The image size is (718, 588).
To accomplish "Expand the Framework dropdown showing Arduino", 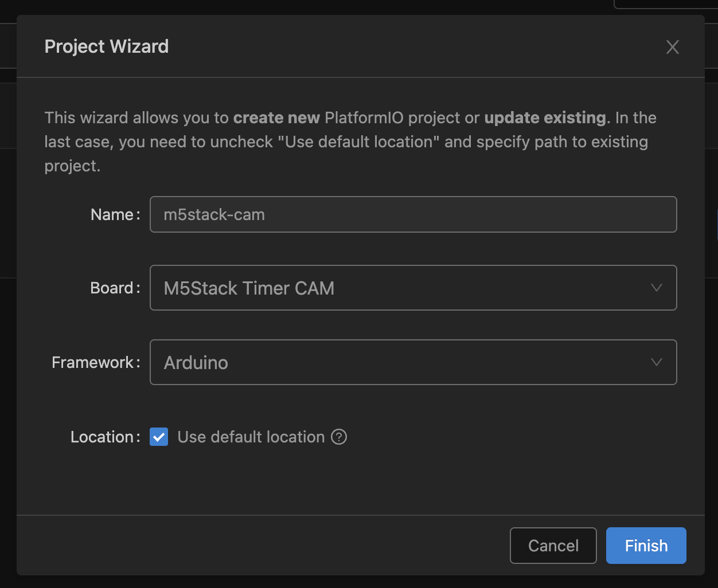I will pyautogui.click(x=413, y=362).
